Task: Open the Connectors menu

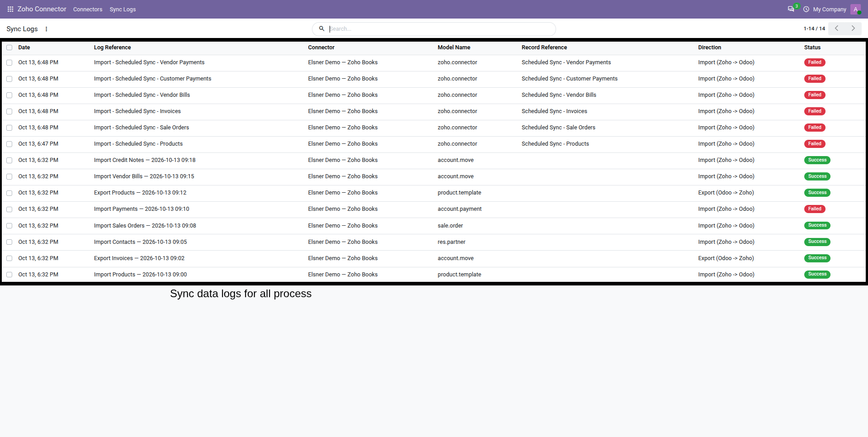Action: click(x=88, y=9)
